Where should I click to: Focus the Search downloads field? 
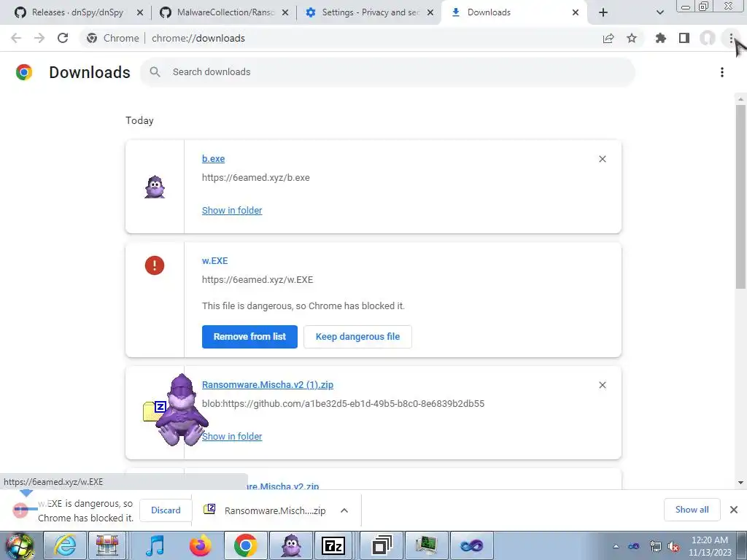tap(388, 72)
